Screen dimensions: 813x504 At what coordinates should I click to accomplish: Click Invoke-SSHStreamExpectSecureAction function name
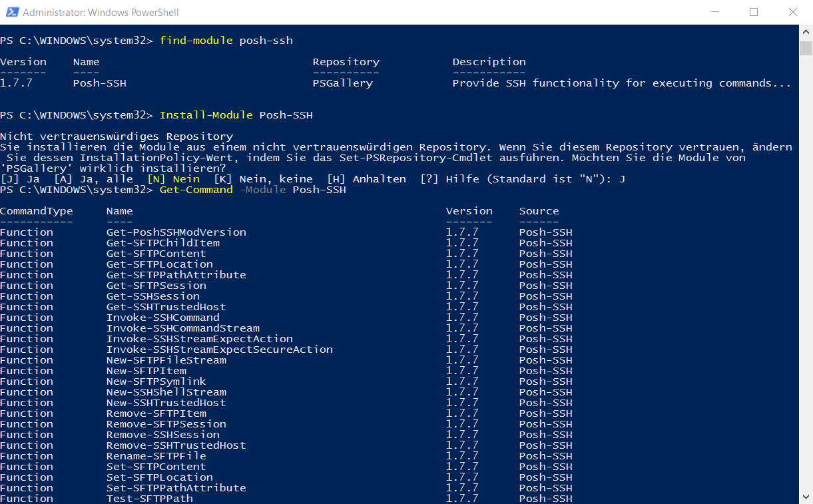click(x=220, y=350)
